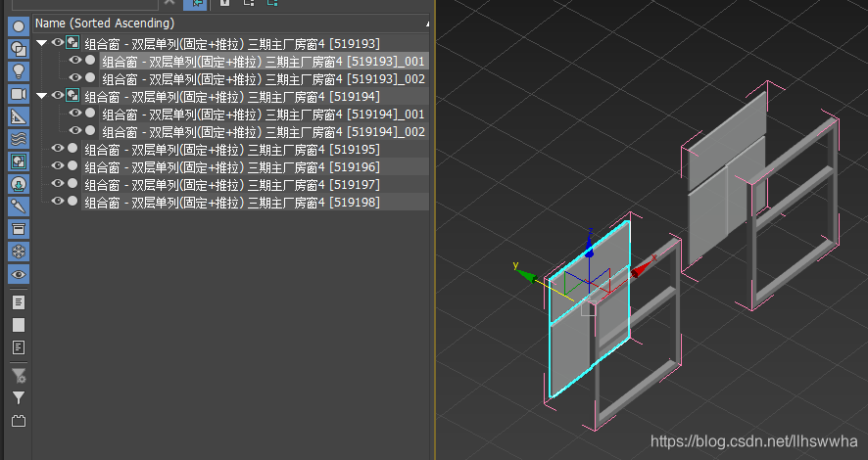Collapse the [519194] group tree node

coord(41,96)
